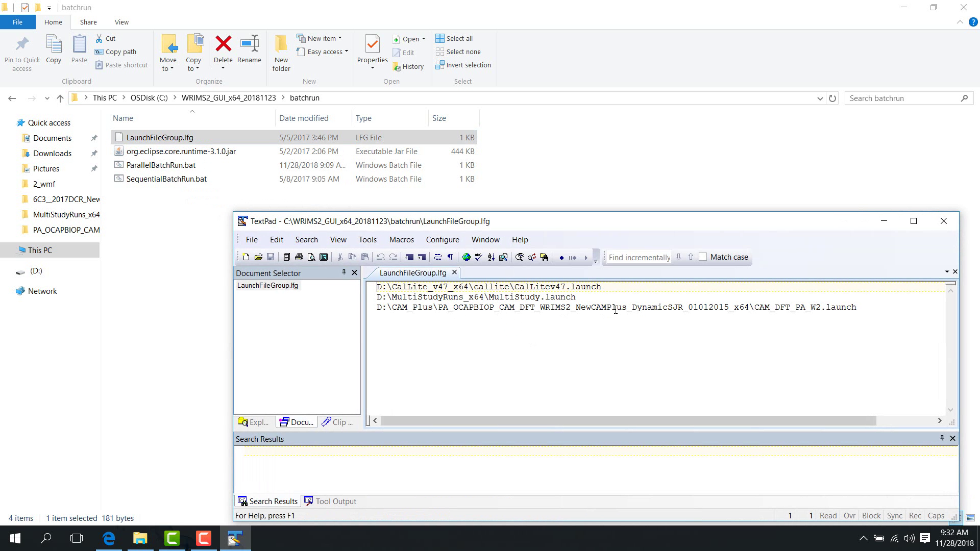Run spell check in TextPad
The width and height of the screenshot is (980, 551).
(478, 257)
